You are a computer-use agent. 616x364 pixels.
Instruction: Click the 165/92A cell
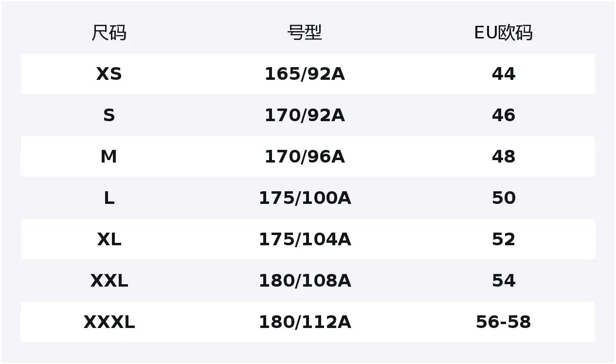pos(305,74)
